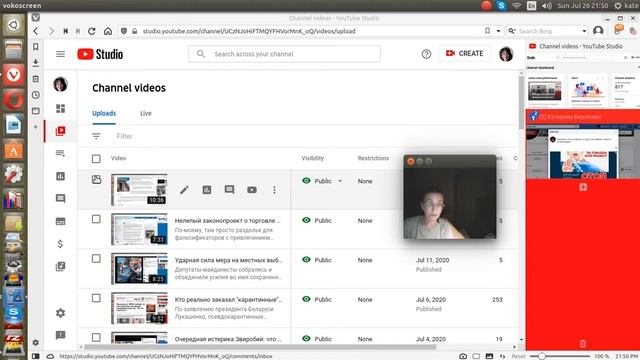Click the CREATE button
Viewport: 640px width, 360px height.
[465, 53]
